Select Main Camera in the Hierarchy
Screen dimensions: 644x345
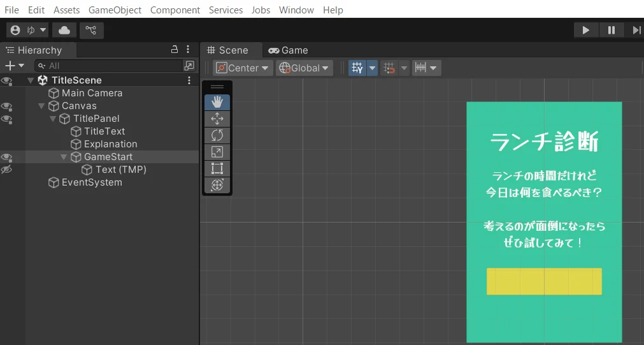(x=92, y=93)
